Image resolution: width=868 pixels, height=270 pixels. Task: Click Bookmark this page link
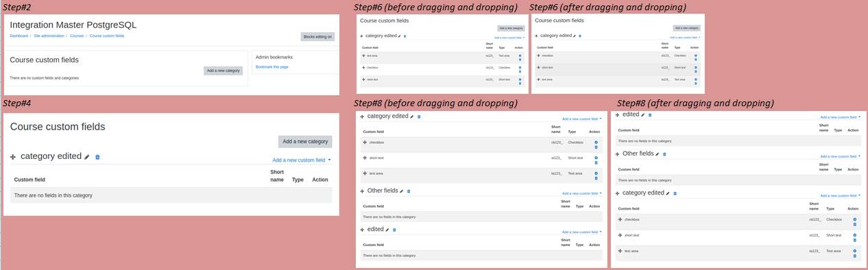pyautogui.click(x=272, y=66)
